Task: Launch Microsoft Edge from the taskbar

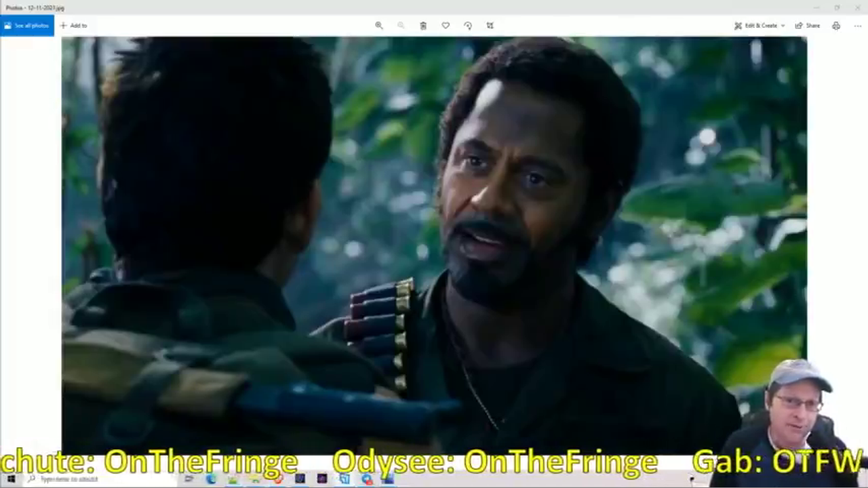Action: [x=211, y=479]
